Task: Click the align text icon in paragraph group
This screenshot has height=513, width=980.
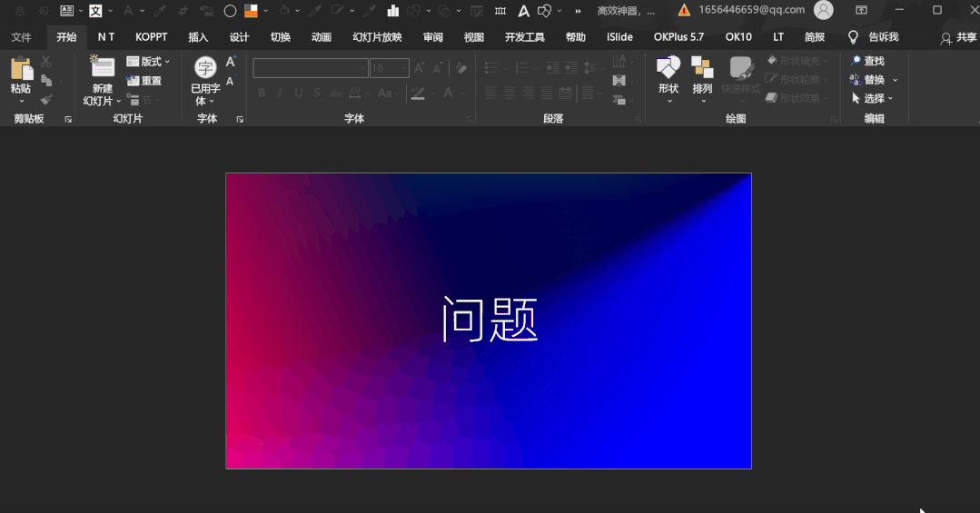Action: pyautogui.click(x=619, y=80)
